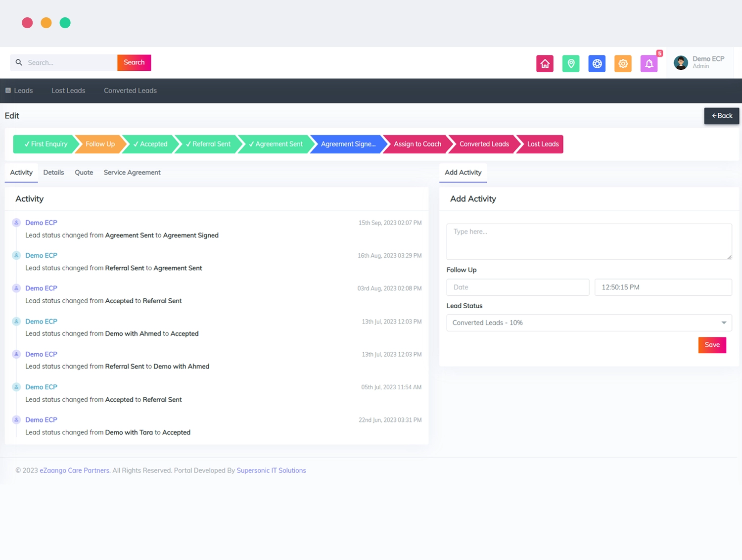Viewport: 742px width, 560px height.
Task: Open the Converted Leads menu item
Action: coord(130,91)
